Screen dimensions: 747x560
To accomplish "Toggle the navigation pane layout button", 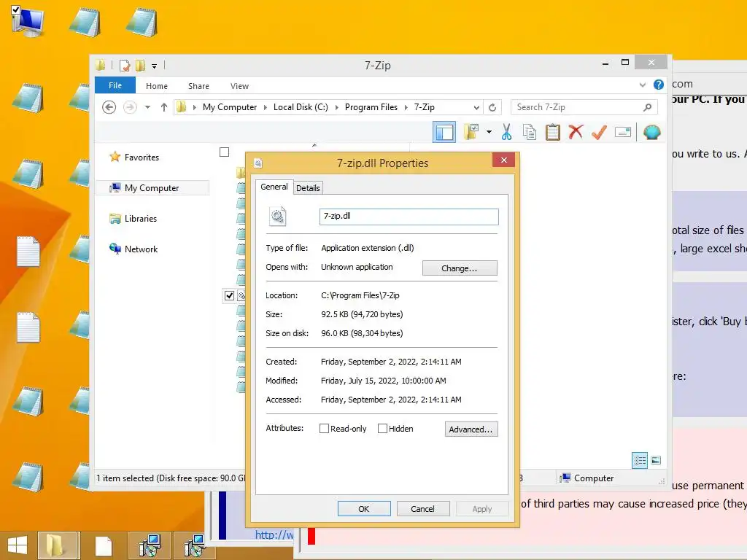I will [444, 133].
